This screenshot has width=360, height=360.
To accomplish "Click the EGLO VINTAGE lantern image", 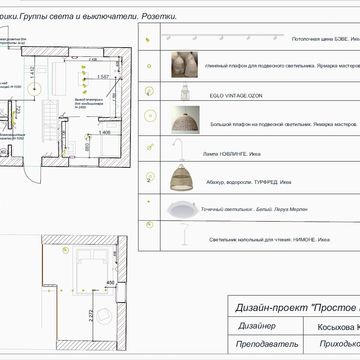I will (185, 92).
